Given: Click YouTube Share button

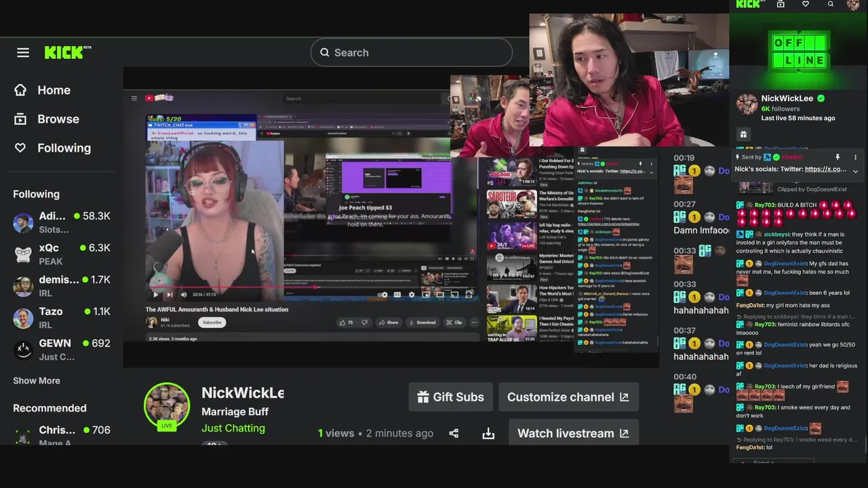Looking at the screenshot, I should click(389, 323).
